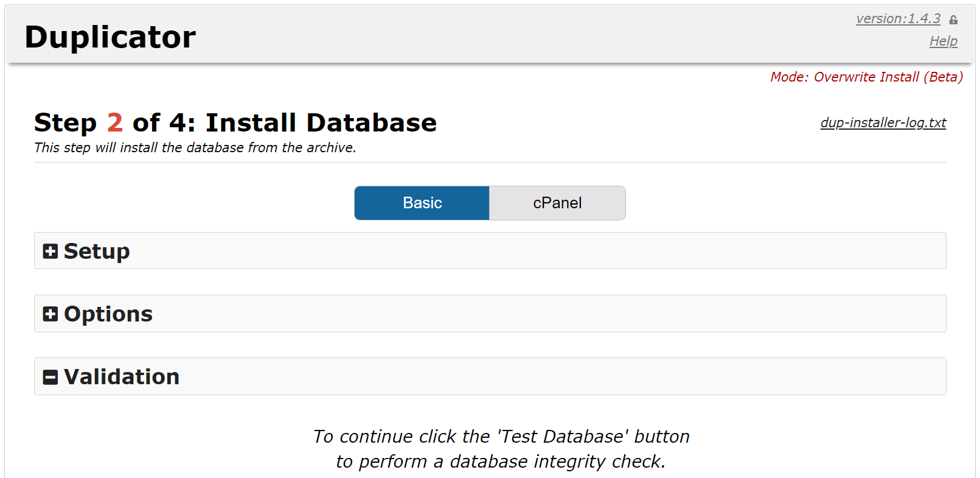Collapse the Validation section by its title
Screen dimensions: 980x478
(x=122, y=377)
